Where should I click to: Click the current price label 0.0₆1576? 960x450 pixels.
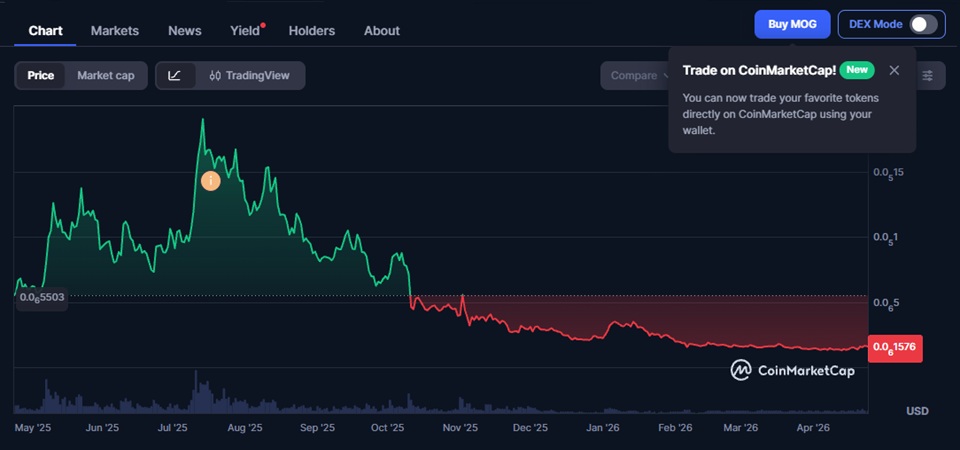895,348
